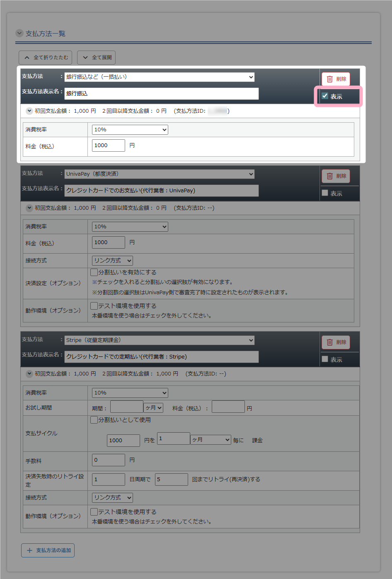Screen dimensions: 392x579
Task: Click 支払方法の追加 button
Action: click(x=48, y=550)
